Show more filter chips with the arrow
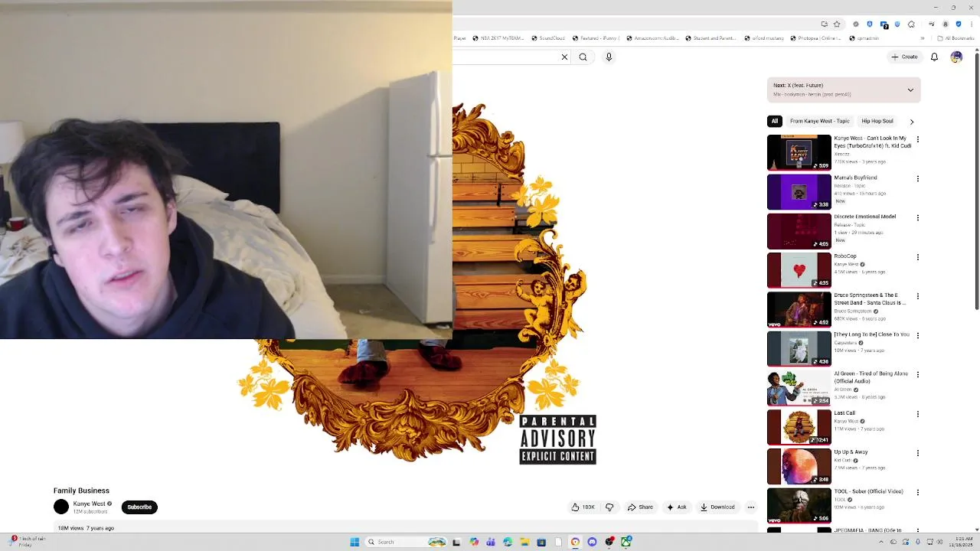This screenshot has height=551, width=980. click(x=911, y=122)
